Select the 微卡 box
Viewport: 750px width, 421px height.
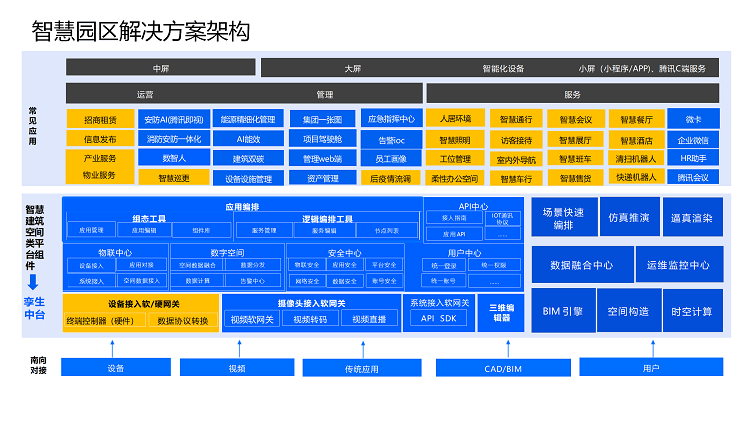pyautogui.click(x=693, y=119)
